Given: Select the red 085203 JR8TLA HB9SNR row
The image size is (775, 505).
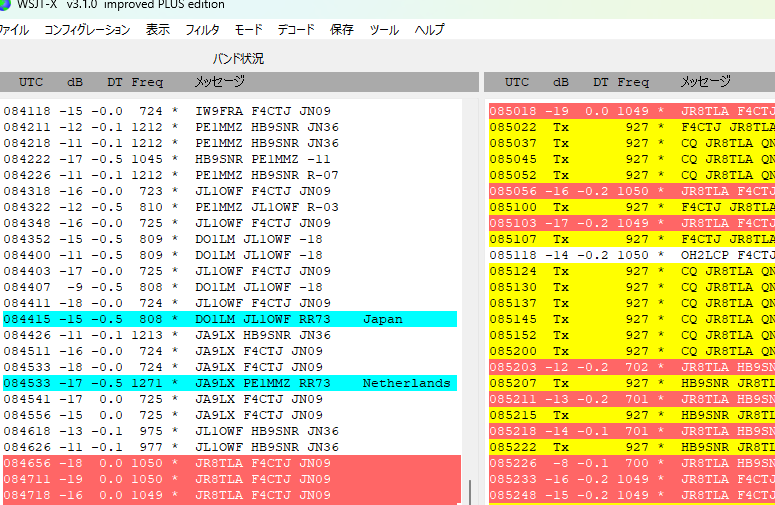Looking at the screenshot, I should [x=632, y=367].
